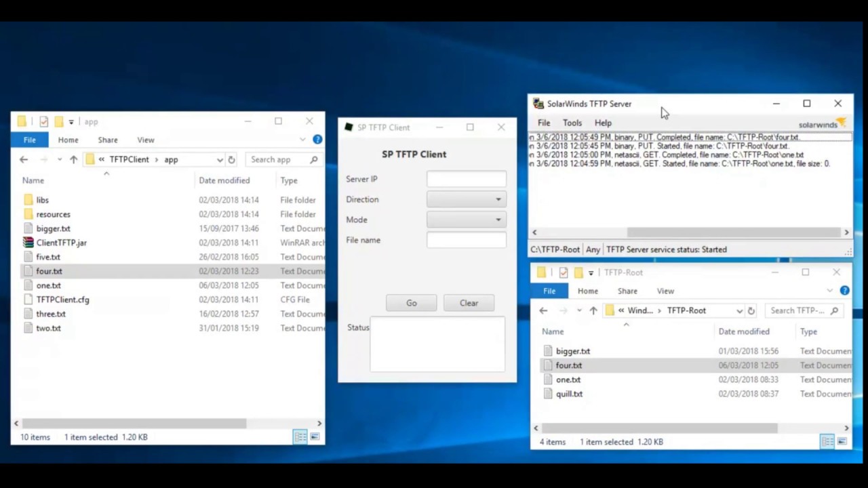The height and width of the screenshot is (488, 868).
Task: Click the SP TFTP Client title bar icon
Action: pyautogui.click(x=349, y=127)
